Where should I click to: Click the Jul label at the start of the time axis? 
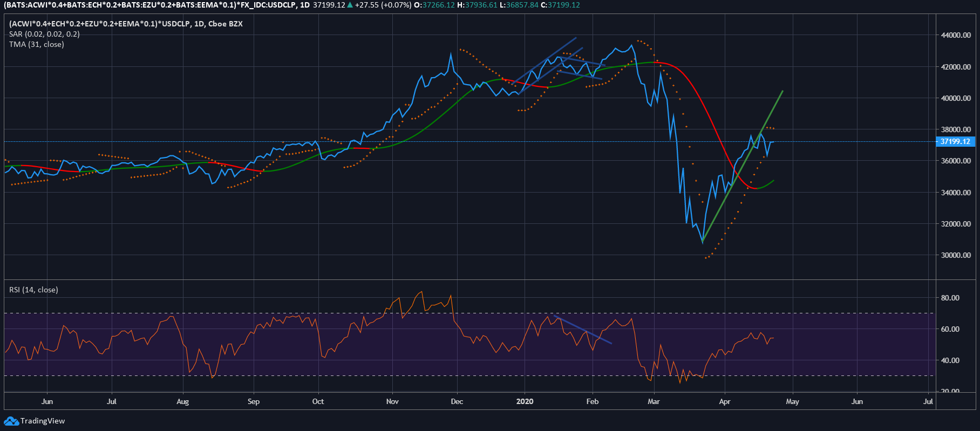point(112,401)
